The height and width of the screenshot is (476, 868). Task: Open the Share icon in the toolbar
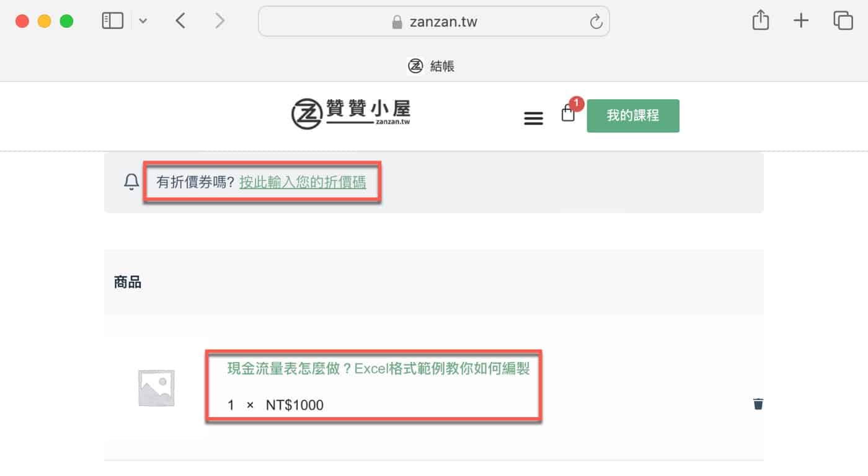[x=761, y=20]
